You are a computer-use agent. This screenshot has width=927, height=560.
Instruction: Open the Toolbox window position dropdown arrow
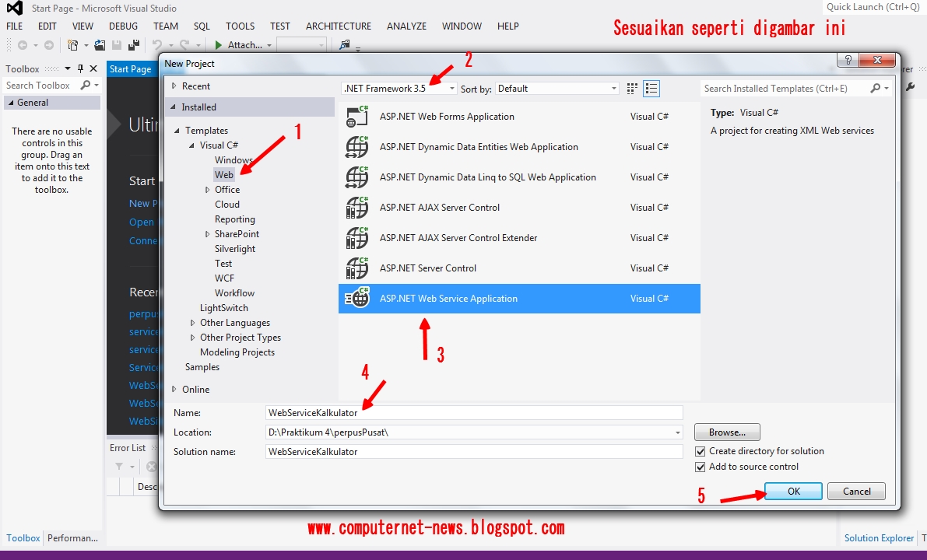pos(68,68)
